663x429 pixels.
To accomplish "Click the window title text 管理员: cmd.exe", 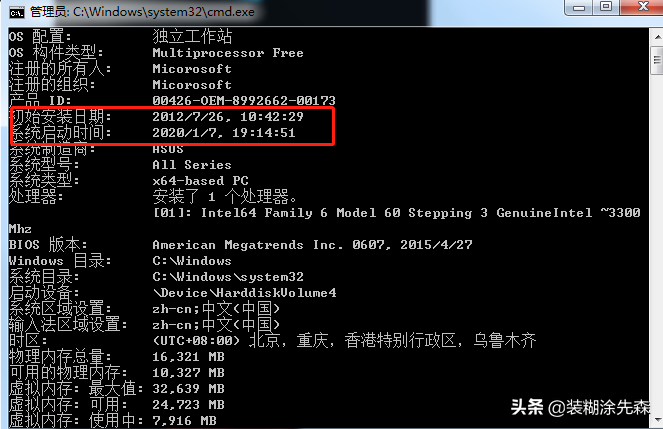I will click(142, 12).
